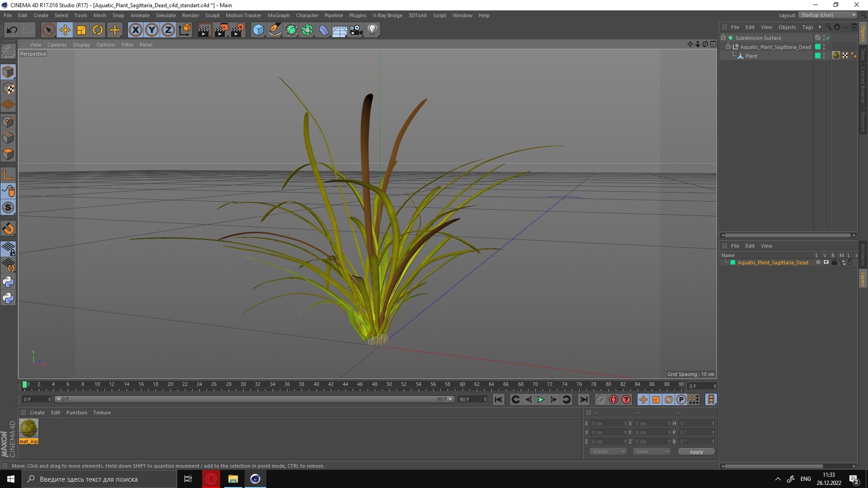Expand Object Manager overflow menu arrow
The width and height of the screenshot is (868, 488).
[820, 27]
